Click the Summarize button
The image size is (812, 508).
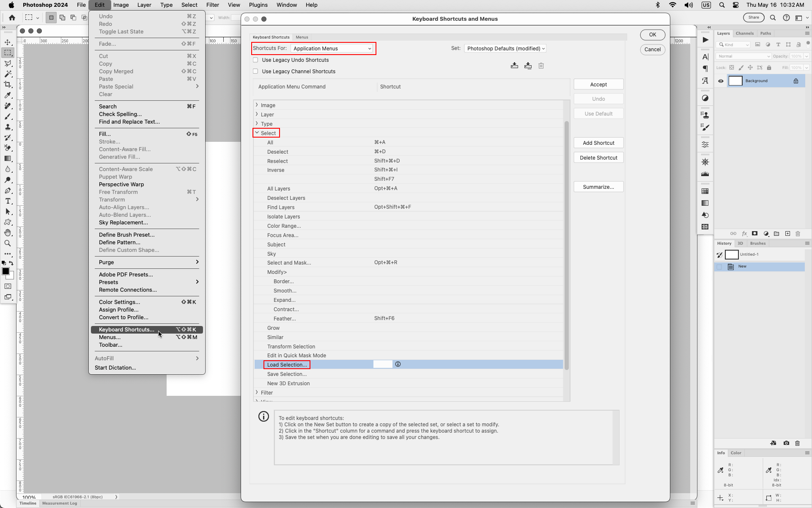tap(598, 186)
